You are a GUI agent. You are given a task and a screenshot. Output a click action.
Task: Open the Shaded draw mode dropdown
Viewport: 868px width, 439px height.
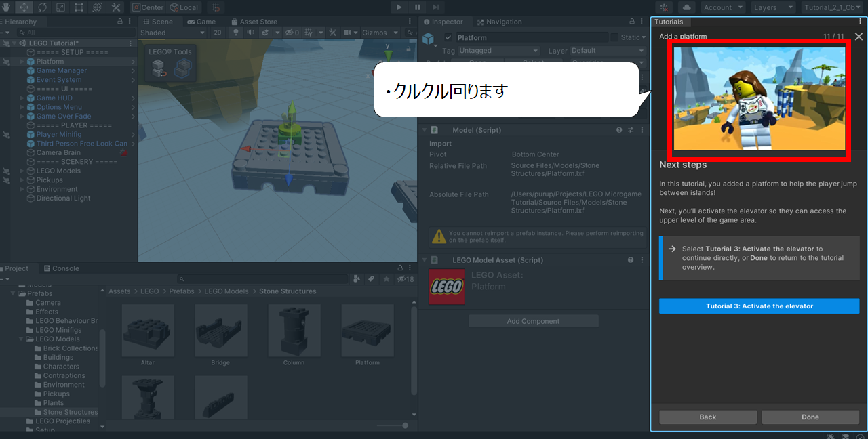[x=172, y=33]
